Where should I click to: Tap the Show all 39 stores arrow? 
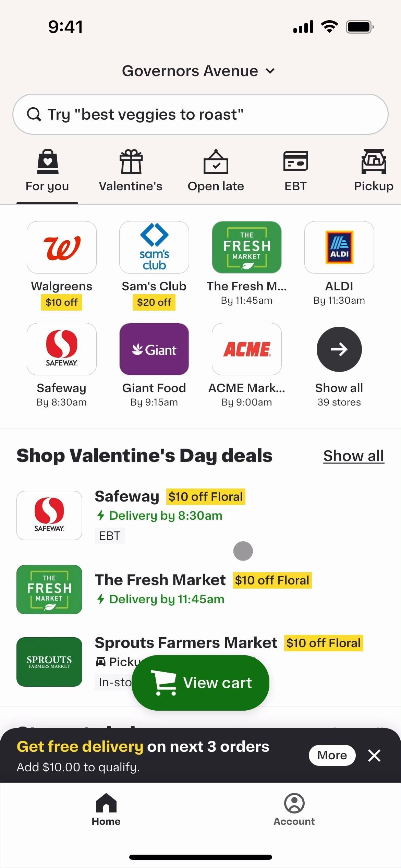pyautogui.click(x=339, y=349)
